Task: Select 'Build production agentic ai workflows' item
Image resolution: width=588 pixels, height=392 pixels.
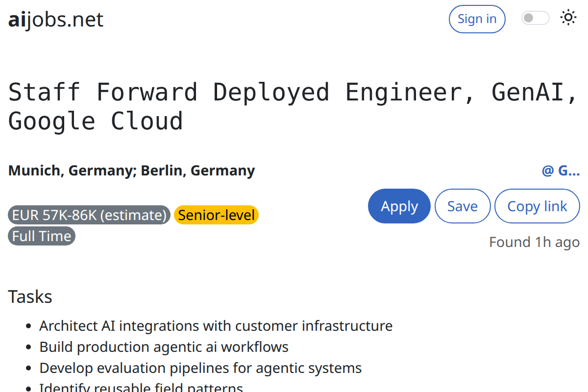Action: (164, 347)
